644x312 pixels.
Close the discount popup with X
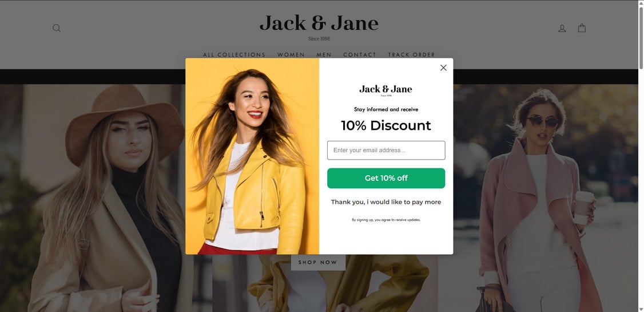coord(443,68)
